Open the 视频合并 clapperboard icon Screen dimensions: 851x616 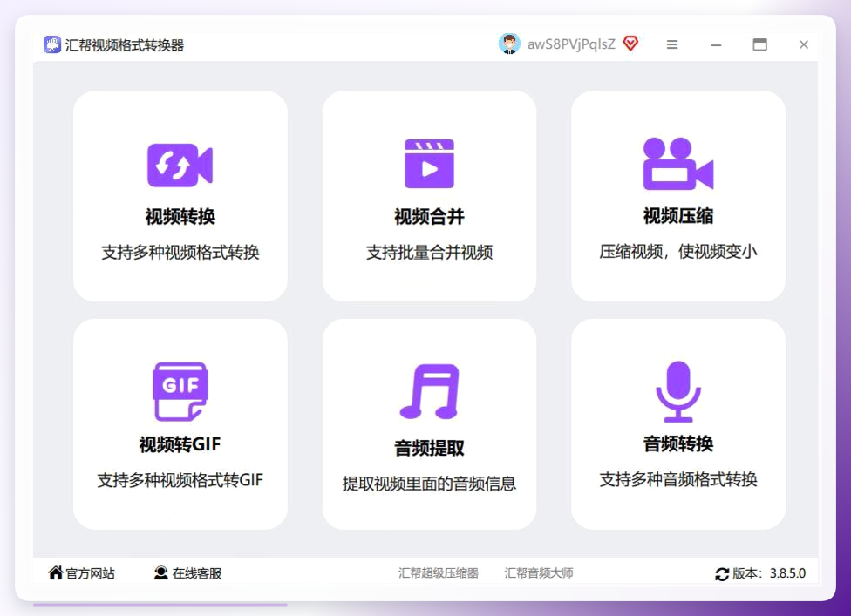point(429,164)
